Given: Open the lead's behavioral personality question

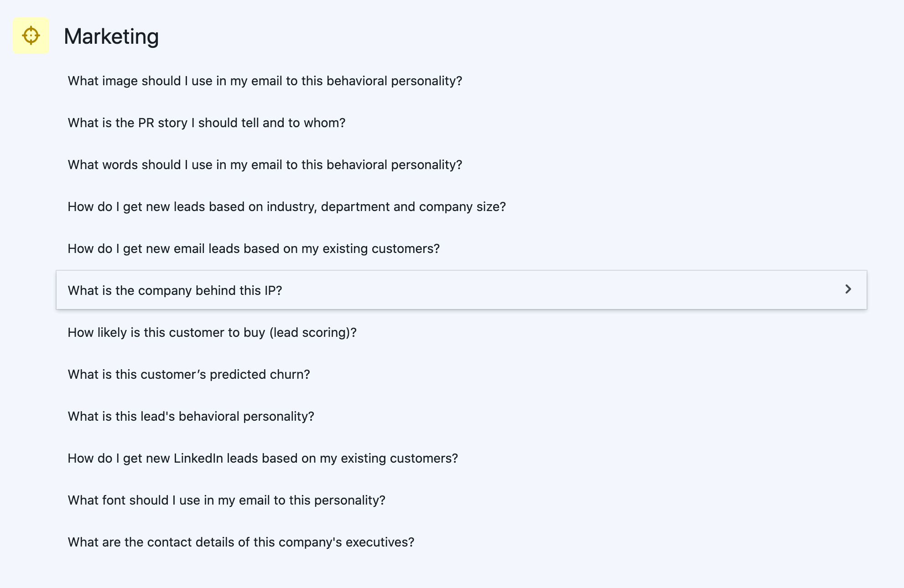Looking at the screenshot, I should [x=191, y=417].
